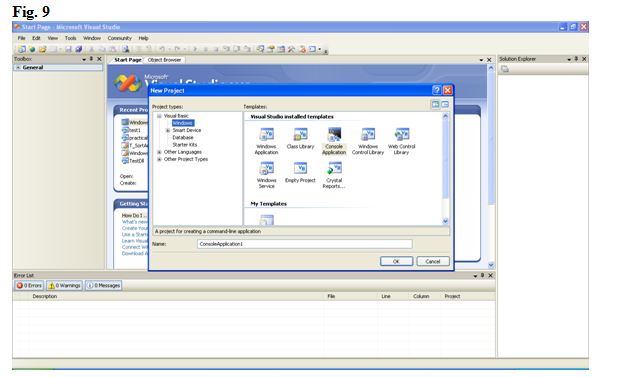Click the icon in Solution Explorer's toolbar
The height and width of the screenshot is (377, 624).
[505, 69]
